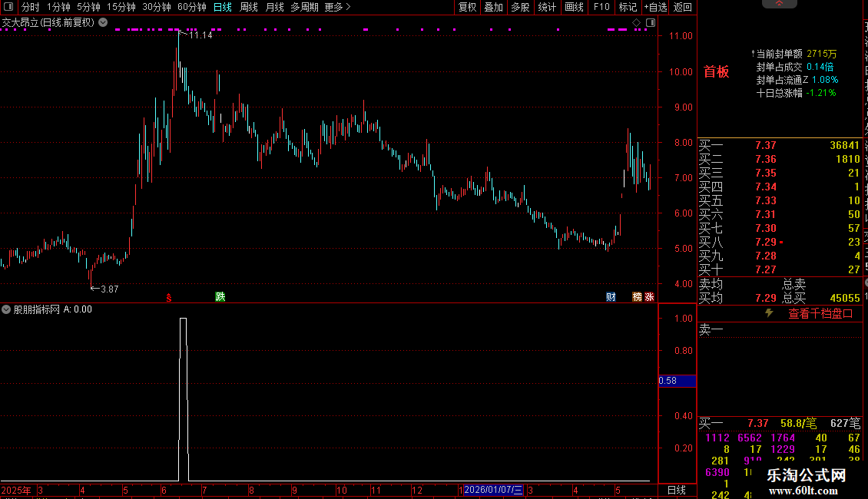The width and height of the screenshot is (868, 499).
Task: Select the 60分钟 period
Action: [x=192, y=7]
